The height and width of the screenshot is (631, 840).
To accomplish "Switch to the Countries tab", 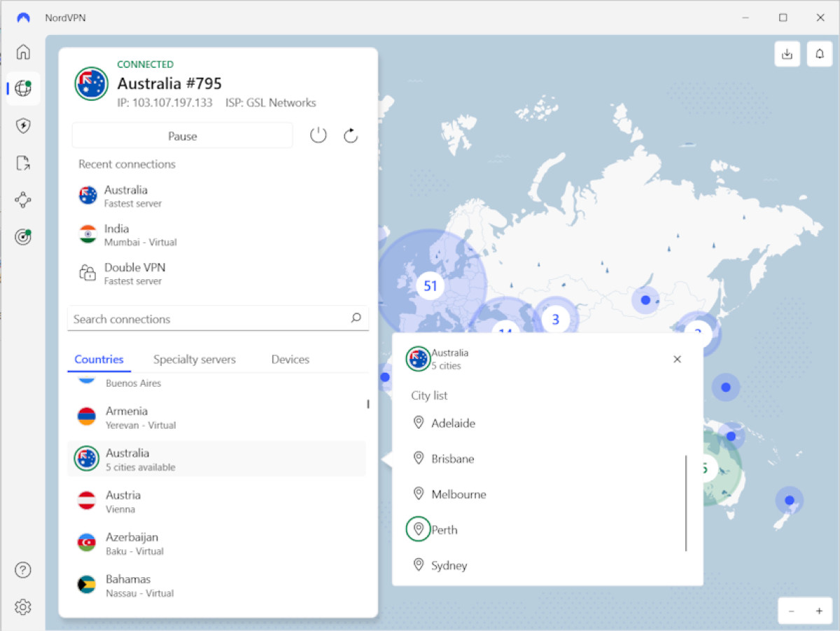I will 99,359.
